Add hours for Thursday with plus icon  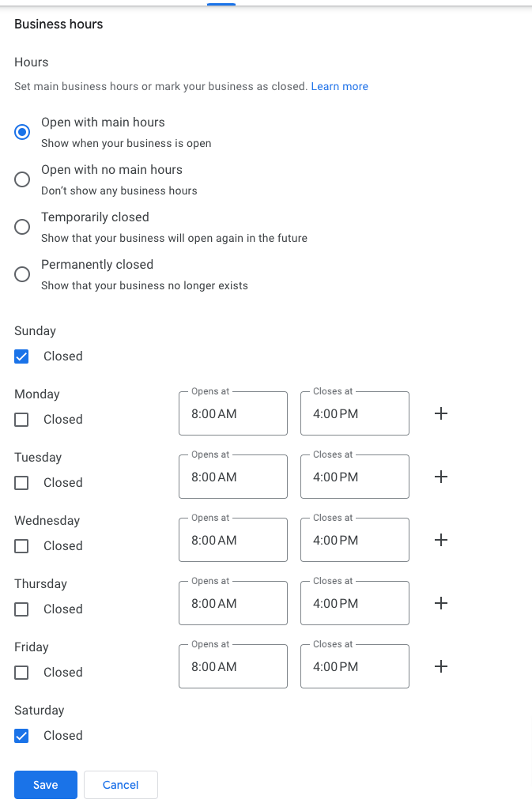click(441, 603)
